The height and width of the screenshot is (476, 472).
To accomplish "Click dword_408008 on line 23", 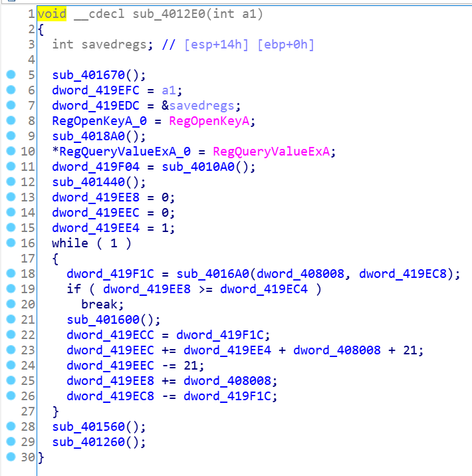I will (337, 350).
